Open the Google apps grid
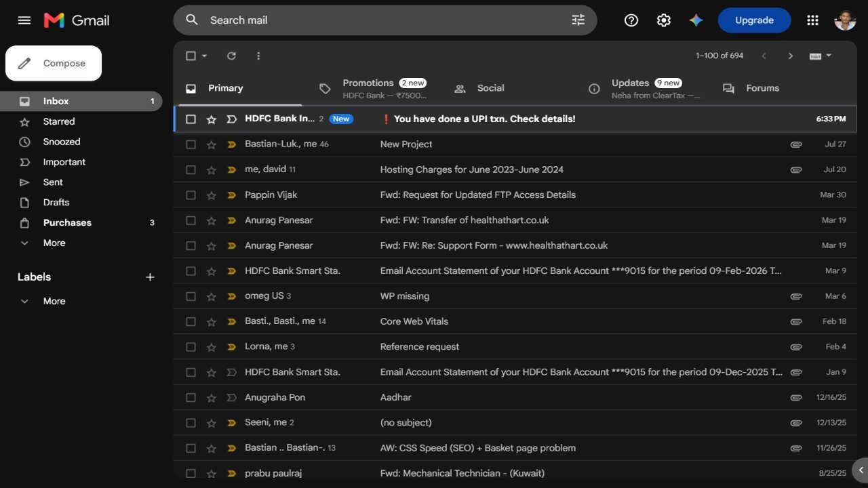Screen dimensions: 868x488 point(812,20)
